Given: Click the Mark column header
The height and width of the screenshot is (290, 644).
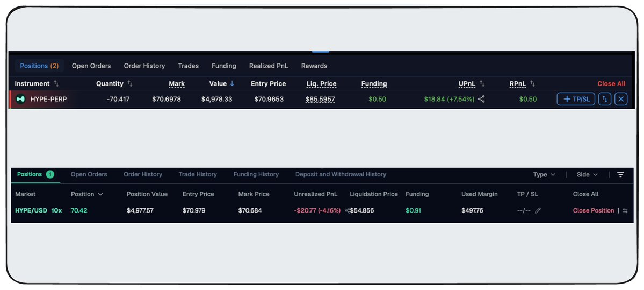Looking at the screenshot, I should (x=177, y=84).
